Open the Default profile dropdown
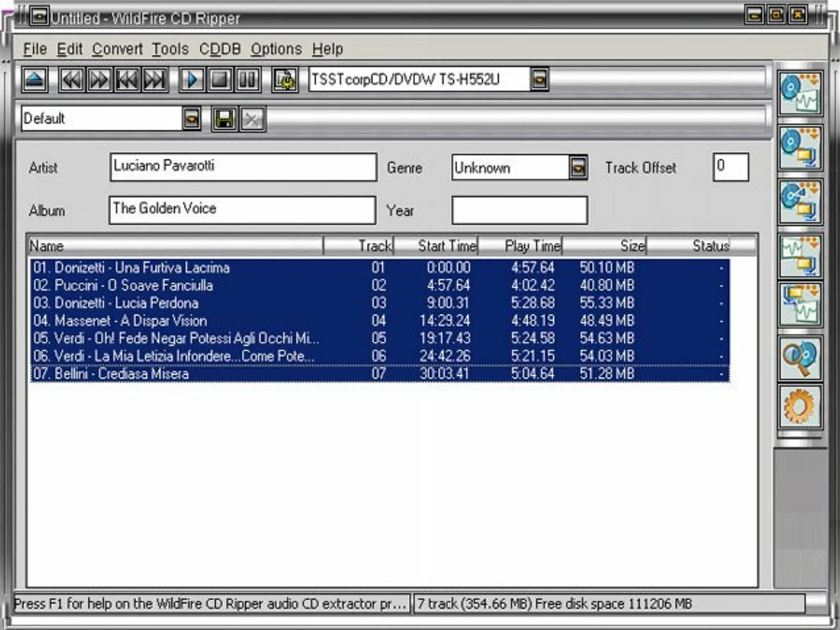Image resolution: width=840 pixels, height=630 pixels. (191, 118)
